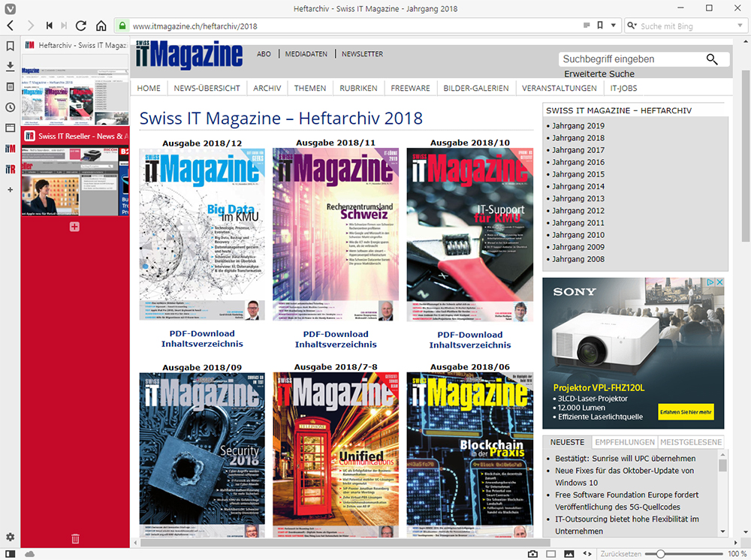Open the IT Reseller web panel
Image resolution: width=751 pixels, height=560 pixels.
(10, 170)
